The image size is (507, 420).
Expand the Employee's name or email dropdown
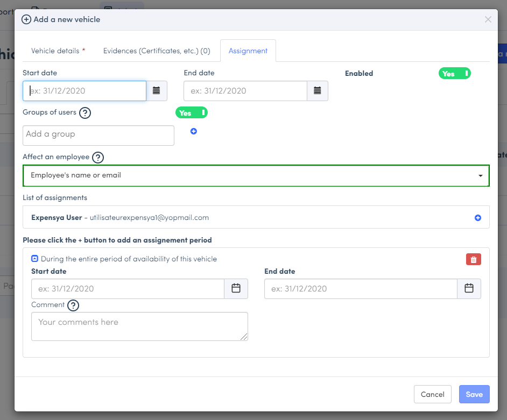tap(256, 175)
